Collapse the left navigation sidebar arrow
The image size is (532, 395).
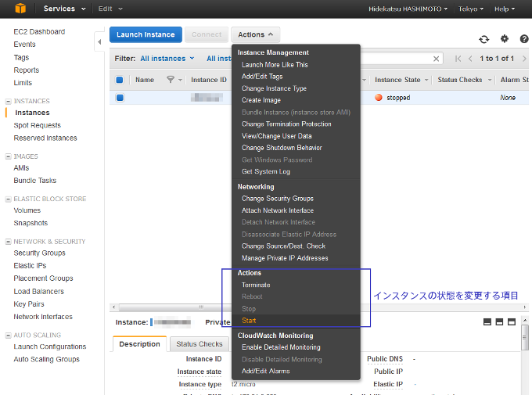click(x=99, y=42)
